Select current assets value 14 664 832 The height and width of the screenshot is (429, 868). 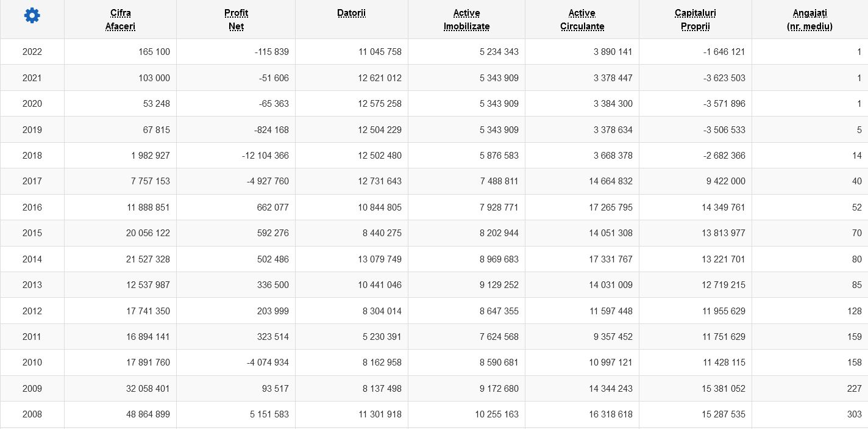[611, 181]
